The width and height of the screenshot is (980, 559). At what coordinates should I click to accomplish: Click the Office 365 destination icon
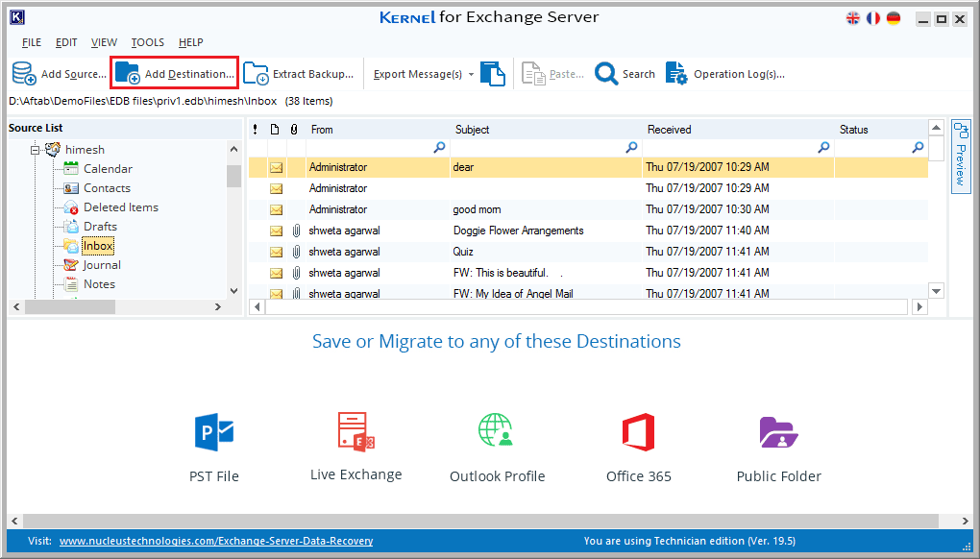click(638, 431)
